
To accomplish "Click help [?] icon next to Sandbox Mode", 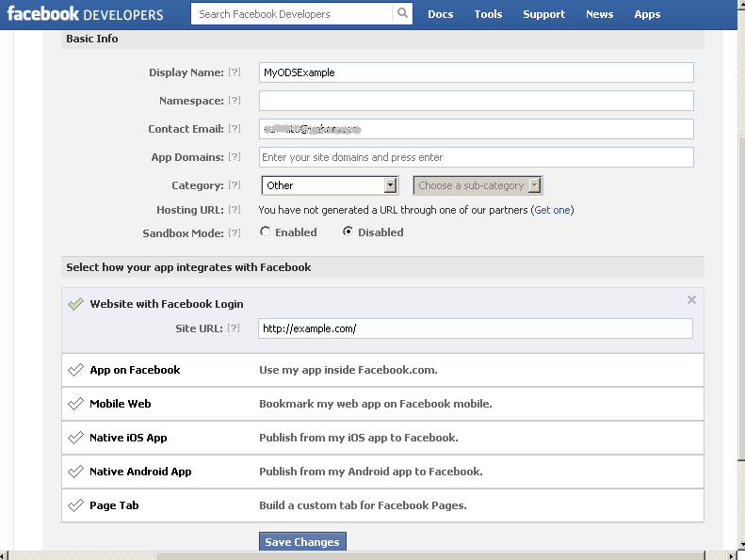I will coord(235,232).
